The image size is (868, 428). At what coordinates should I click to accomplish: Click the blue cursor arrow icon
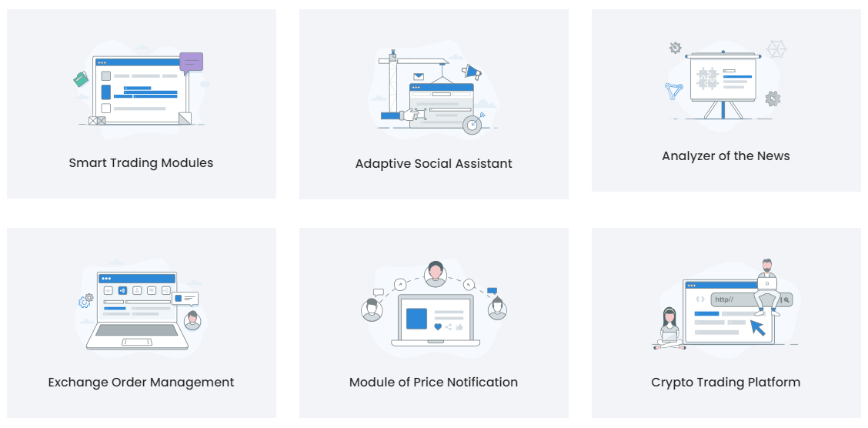[758, 327]
